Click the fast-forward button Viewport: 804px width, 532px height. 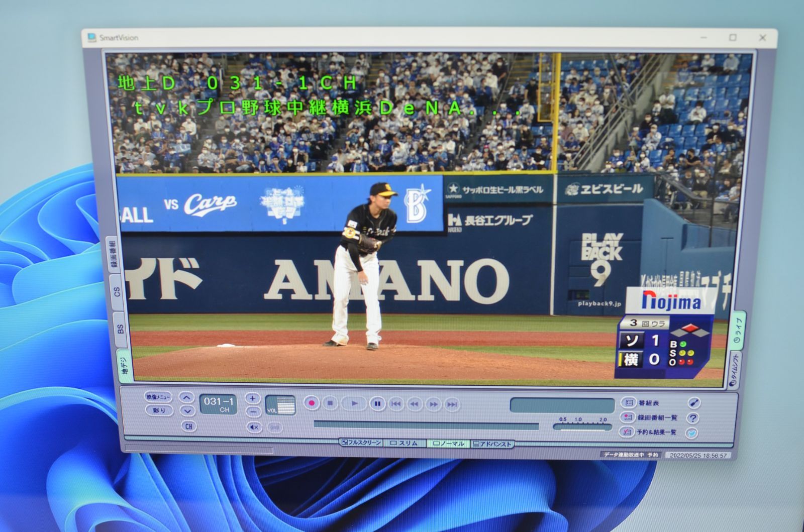pos(433,404)
